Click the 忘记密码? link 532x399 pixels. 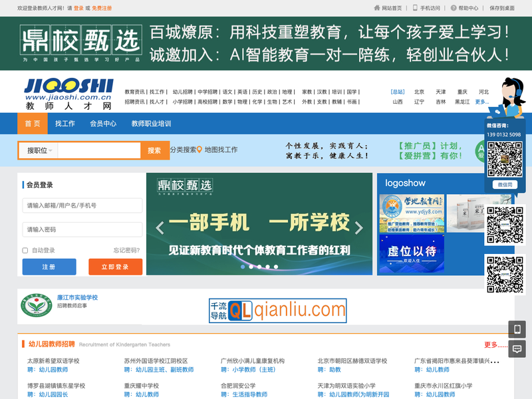pyautogui.click(x=126, y=251)
